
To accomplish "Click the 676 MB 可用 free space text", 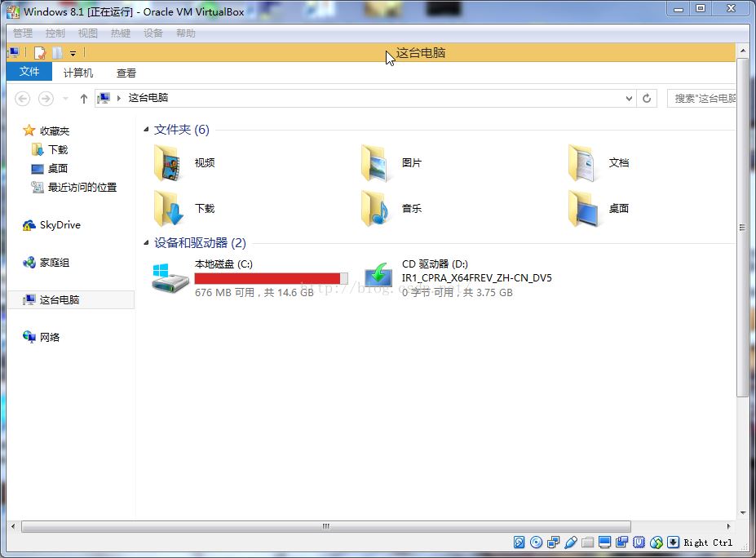I will tap(224, 292).
